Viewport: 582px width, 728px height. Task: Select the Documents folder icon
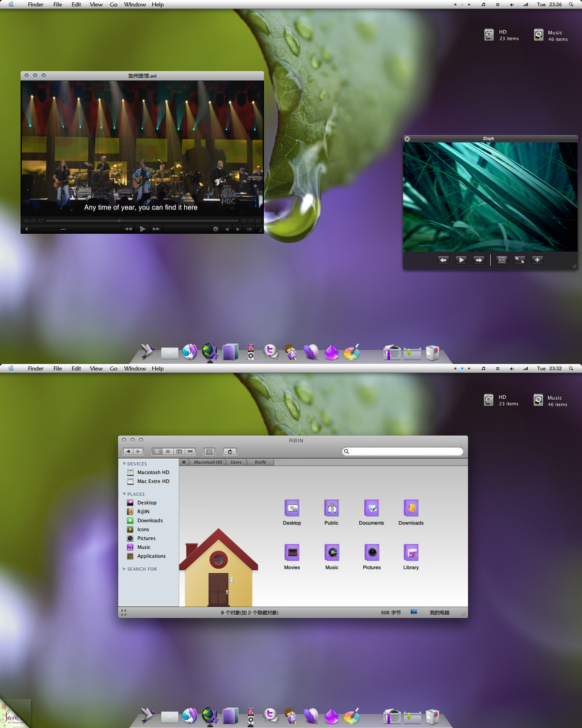tap(371, 508)
